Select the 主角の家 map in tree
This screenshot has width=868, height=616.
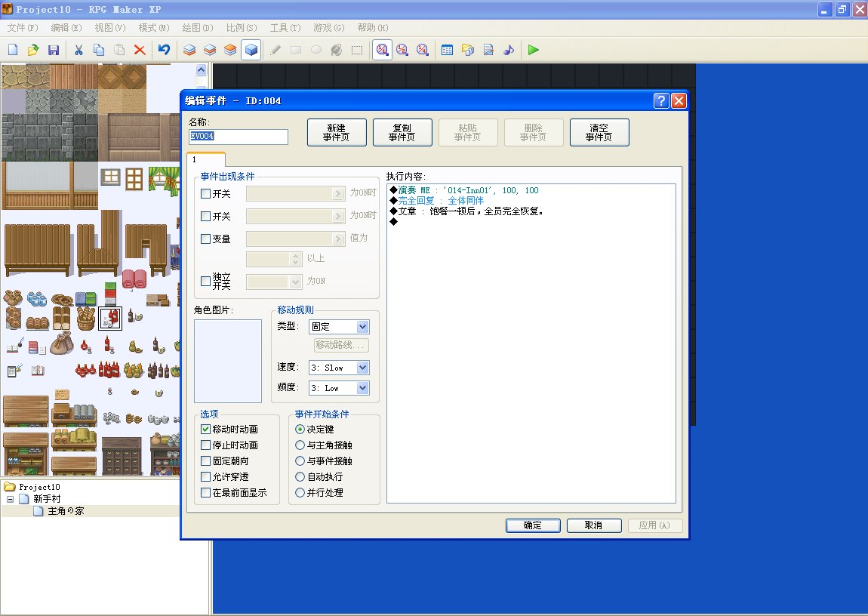pos(66,511)
